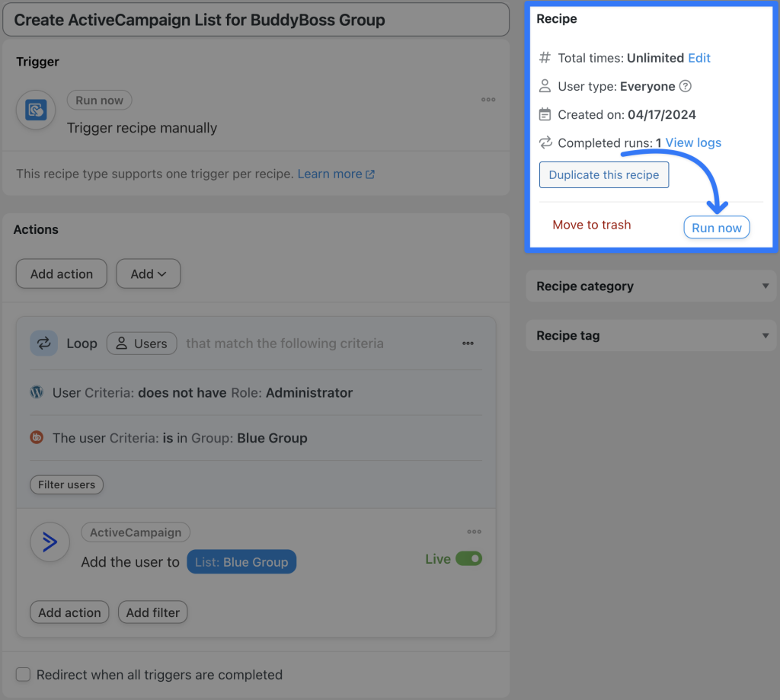Click the recipe title field
Viewport: 780px width, 700px height.
[x=255, y=19]
